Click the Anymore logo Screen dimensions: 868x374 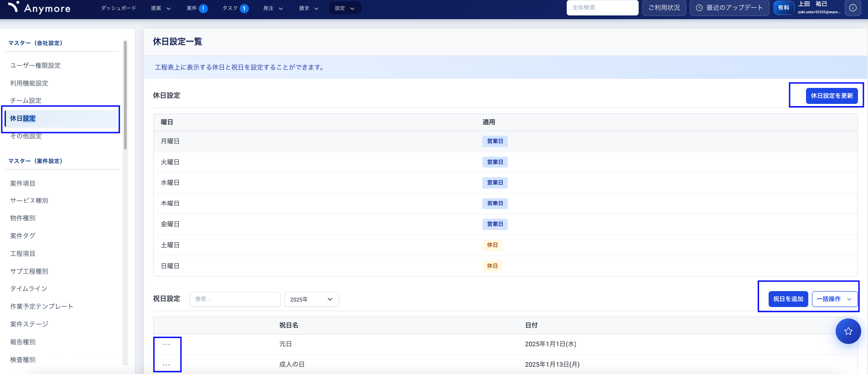[x=40, y=8]
